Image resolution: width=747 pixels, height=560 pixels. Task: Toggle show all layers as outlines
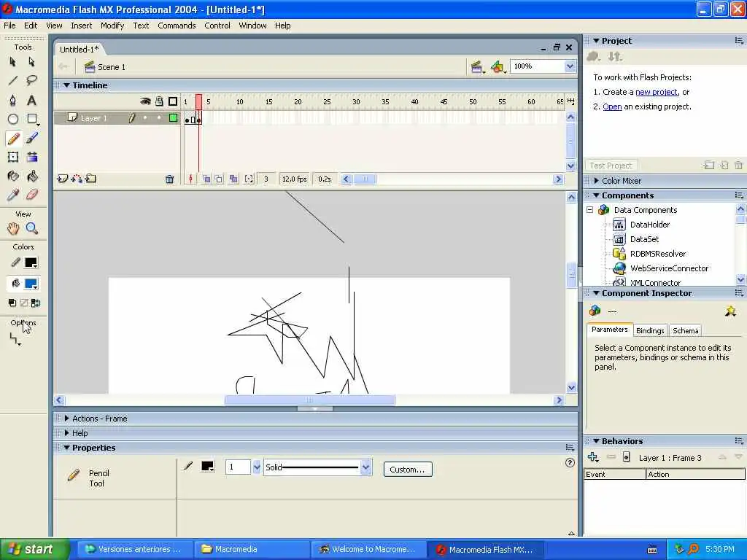pos(173,101)
